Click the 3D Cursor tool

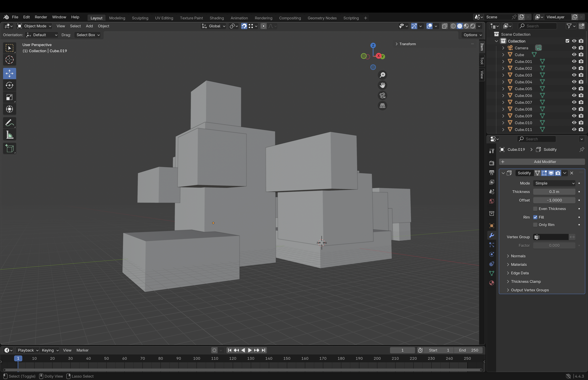(x=9, y=60)
